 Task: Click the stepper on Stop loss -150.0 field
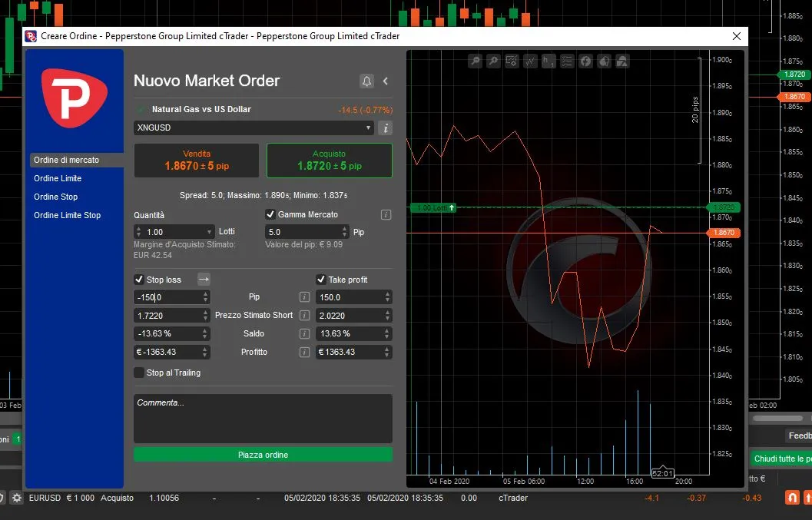coord(206,296)
